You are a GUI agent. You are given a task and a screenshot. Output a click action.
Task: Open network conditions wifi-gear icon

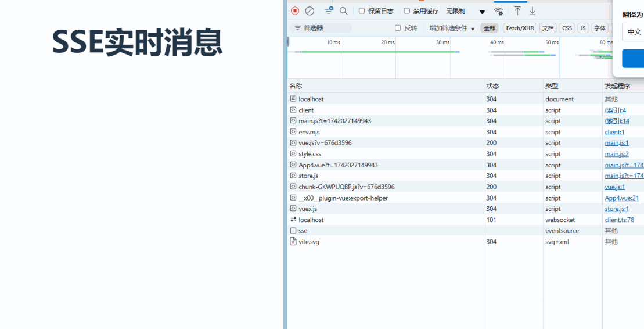pyautogui.click(x=499, y=11)
